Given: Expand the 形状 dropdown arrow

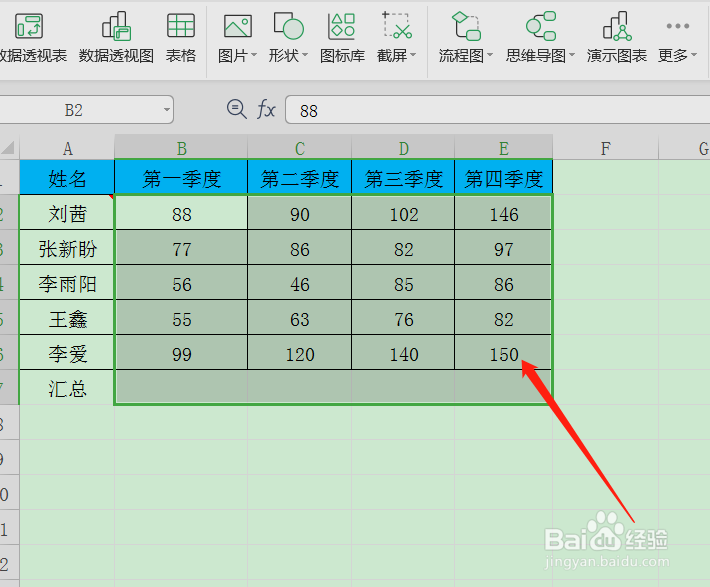Looking at the screenshot, I should click(x=305, y=55).
